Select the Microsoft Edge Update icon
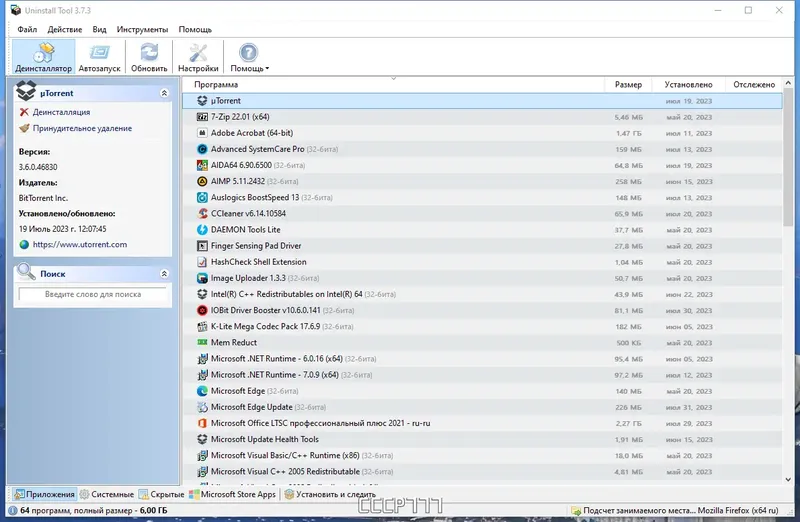The height and width of the screenshot is (522, 800). coord(202,407)
